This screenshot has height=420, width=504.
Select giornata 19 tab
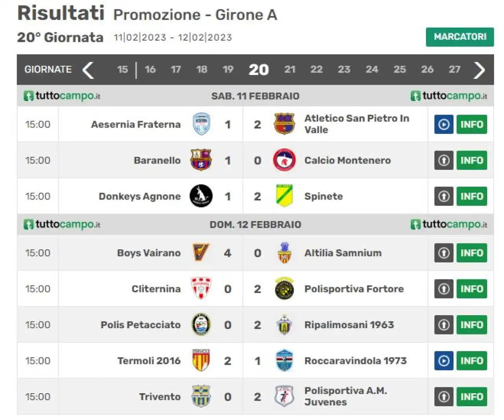click(228, 70)
